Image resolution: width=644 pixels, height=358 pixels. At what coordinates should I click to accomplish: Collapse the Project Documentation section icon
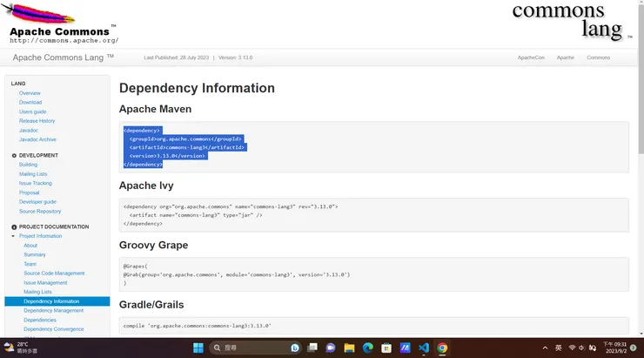pos(14,226)
